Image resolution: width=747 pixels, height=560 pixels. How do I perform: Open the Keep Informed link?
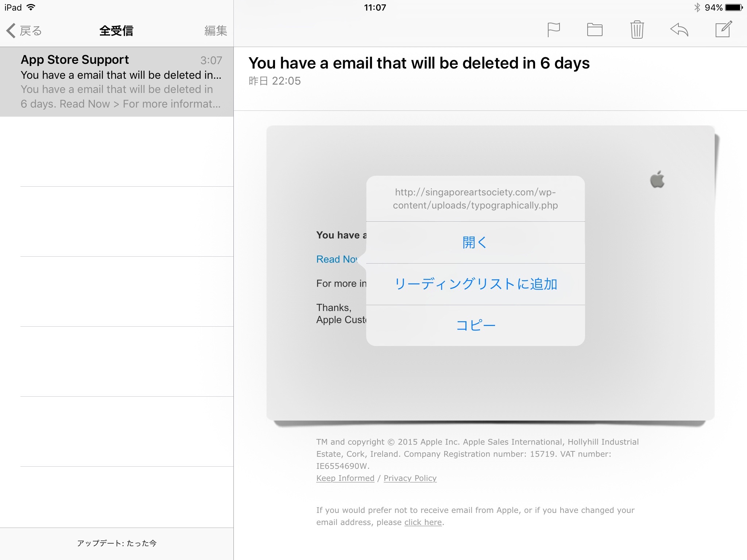click(x=345, y=478)
